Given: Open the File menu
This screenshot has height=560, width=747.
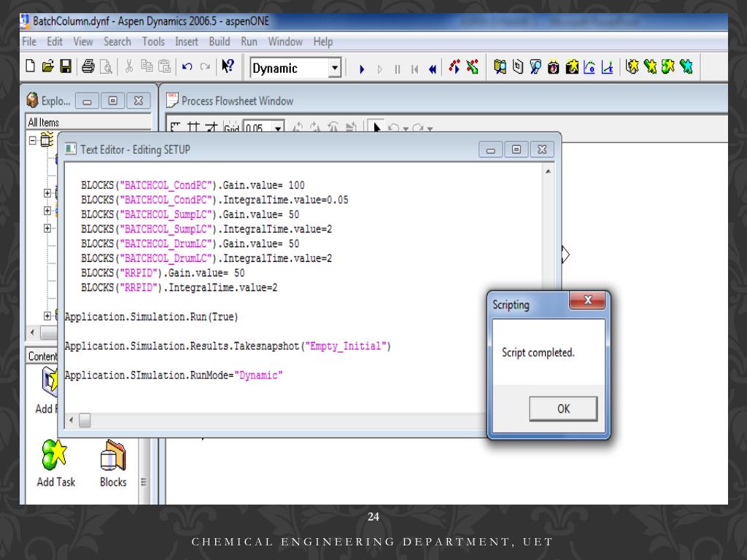Looking at the screenshot, I should 29,42.
